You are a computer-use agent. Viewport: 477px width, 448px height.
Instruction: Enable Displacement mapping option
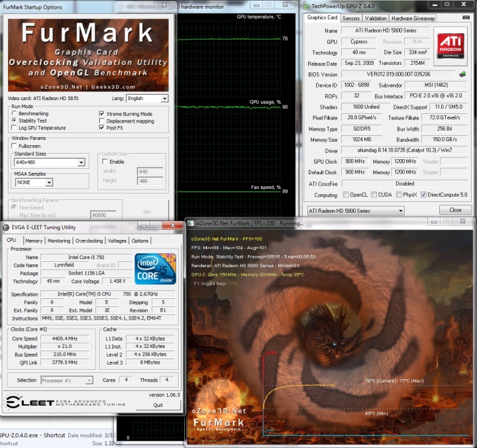(x=101, y=121)
